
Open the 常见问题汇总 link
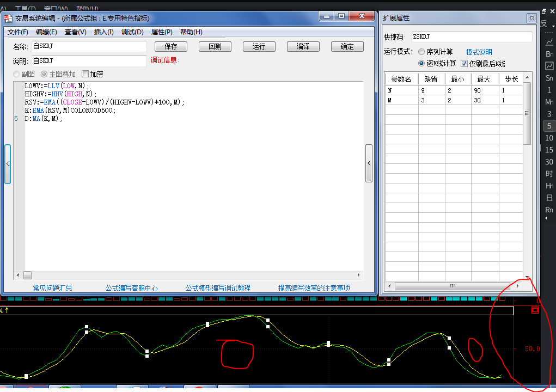click(52, 288)
